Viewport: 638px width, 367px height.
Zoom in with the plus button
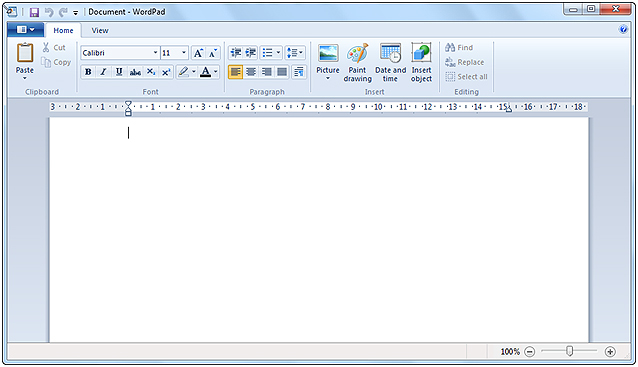(610, 352)
